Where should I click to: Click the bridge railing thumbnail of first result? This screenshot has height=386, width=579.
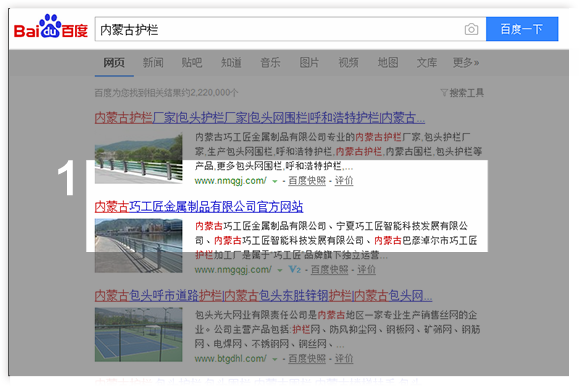(138, 158)
